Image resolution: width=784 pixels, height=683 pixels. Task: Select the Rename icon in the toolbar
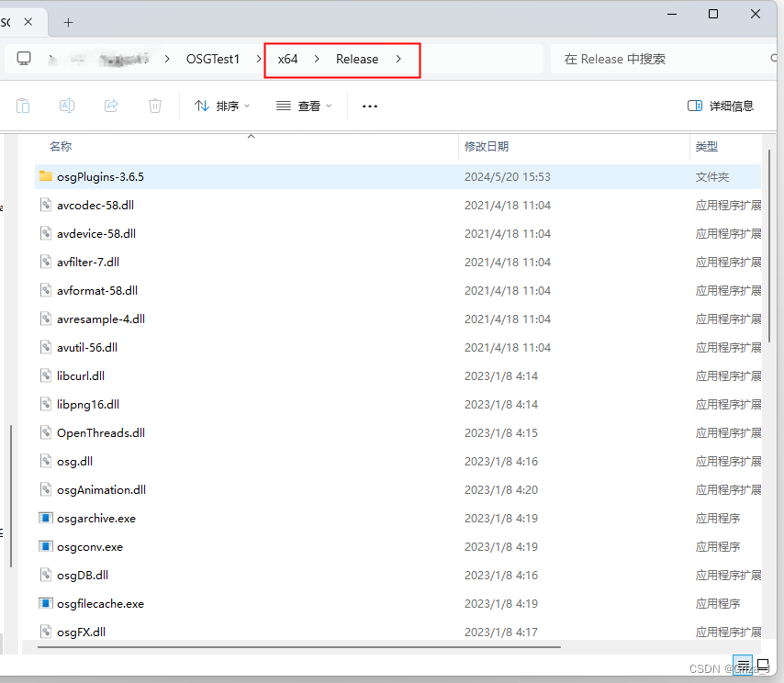point(66,106)
